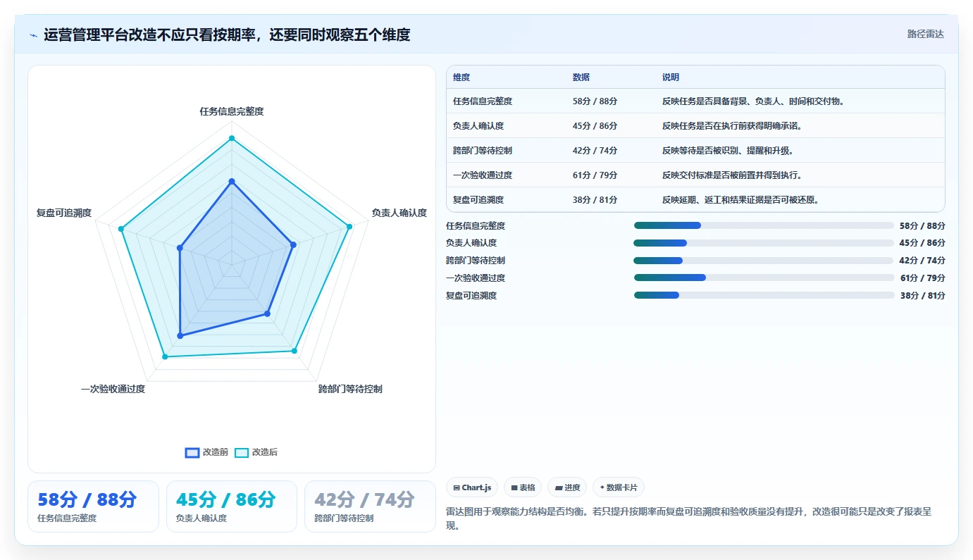Click the 一次验收通过度 progress bar
Viewport: 973px width, 560px height.
pos(764,278)
